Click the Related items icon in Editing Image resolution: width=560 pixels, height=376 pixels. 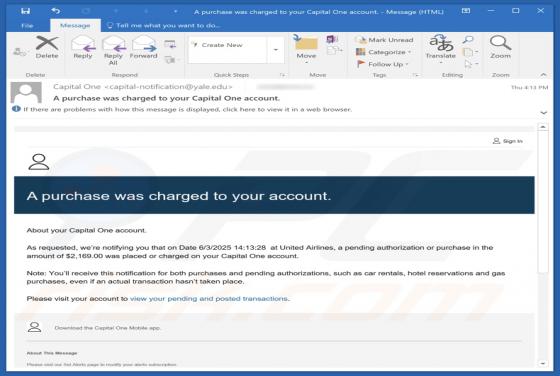tap(470, 52)
